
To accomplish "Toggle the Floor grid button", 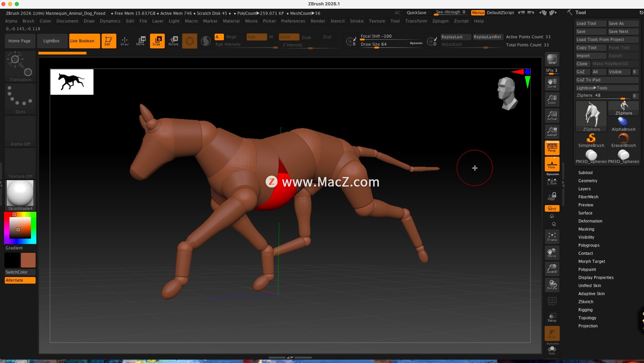I will [552, 164].
